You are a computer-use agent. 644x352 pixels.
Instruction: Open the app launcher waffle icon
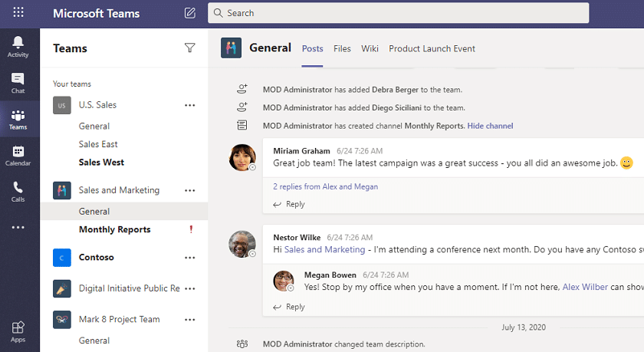(x=18, y=12)
